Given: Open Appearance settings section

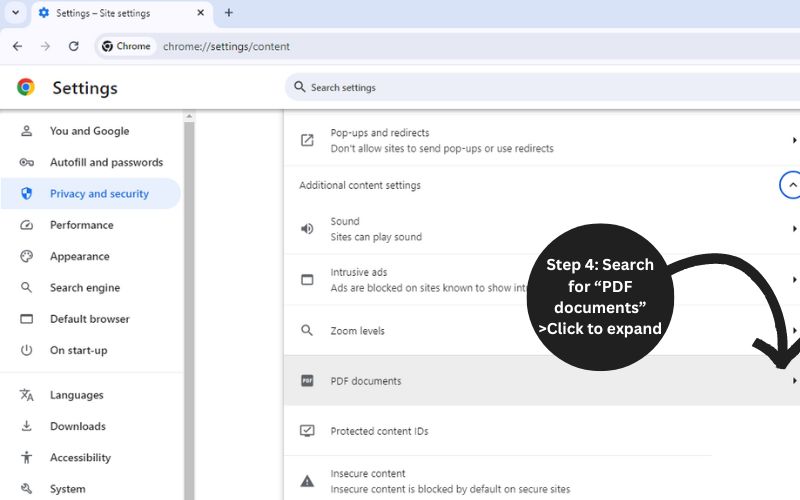Looking at the screenshot, I should pos(90,256).
